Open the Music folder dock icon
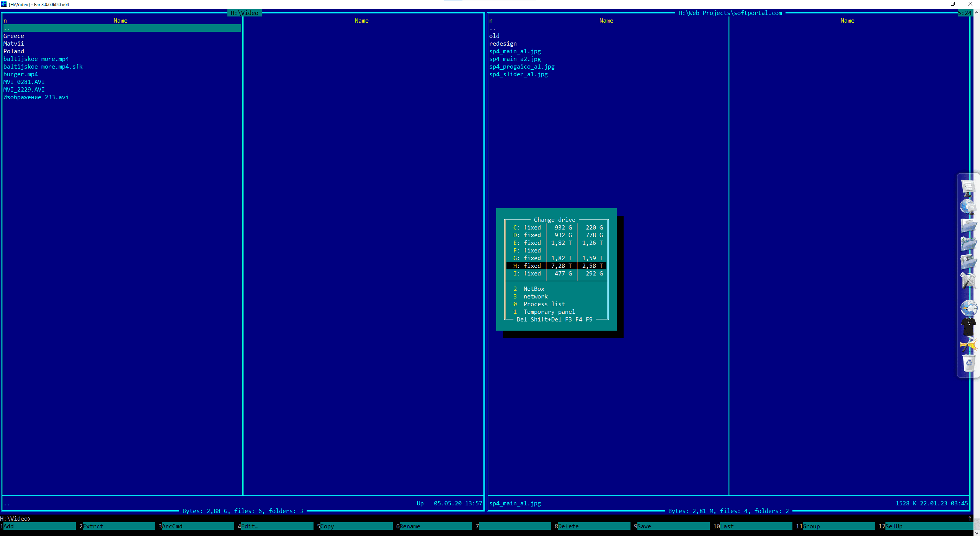 click(x=968, y=244)
